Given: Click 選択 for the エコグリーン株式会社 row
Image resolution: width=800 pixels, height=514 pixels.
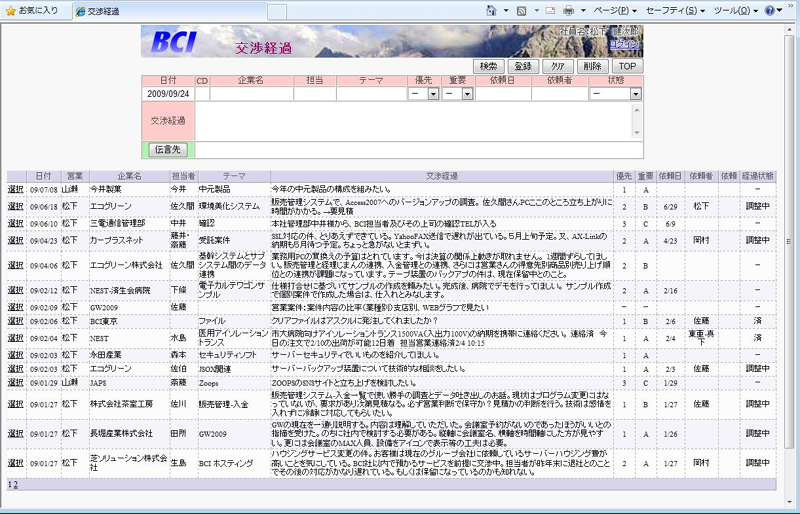Looking at the screenshot, I should (x=15, y=265).
